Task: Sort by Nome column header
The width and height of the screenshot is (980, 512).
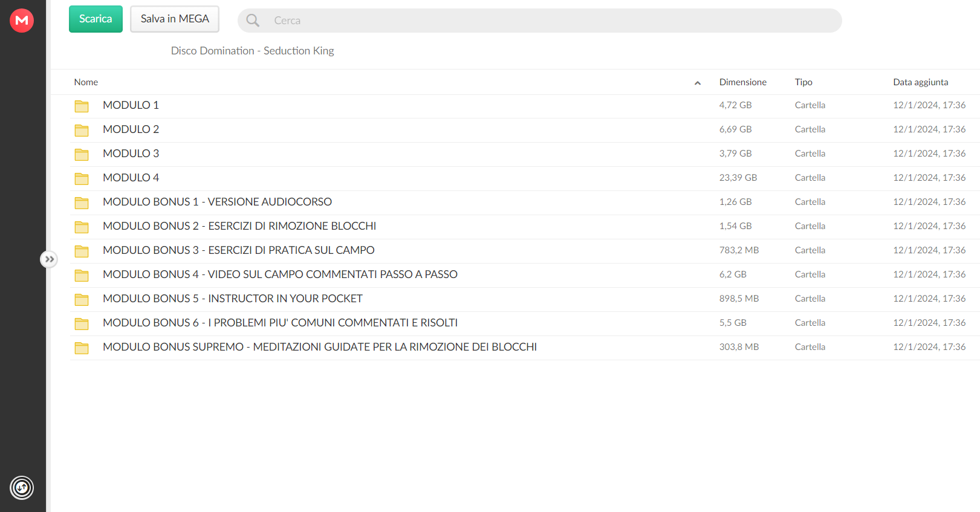Action: [x=86, y=82]
